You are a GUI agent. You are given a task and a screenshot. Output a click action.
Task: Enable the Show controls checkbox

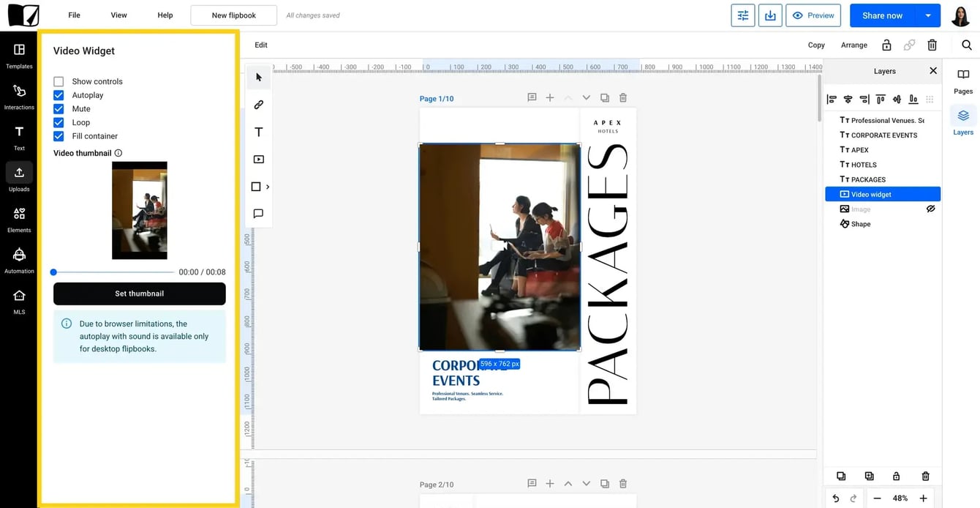click(x=59, y=81)
